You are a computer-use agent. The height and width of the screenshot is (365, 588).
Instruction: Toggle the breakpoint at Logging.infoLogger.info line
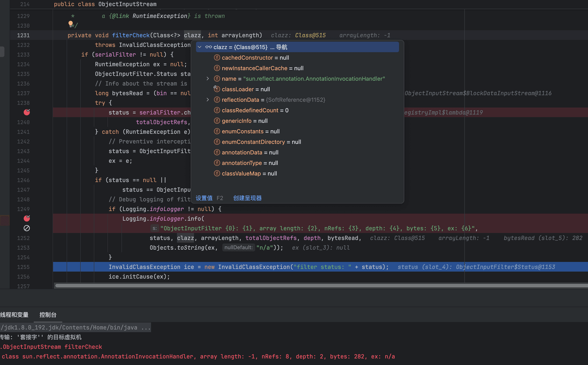(27, 218)
